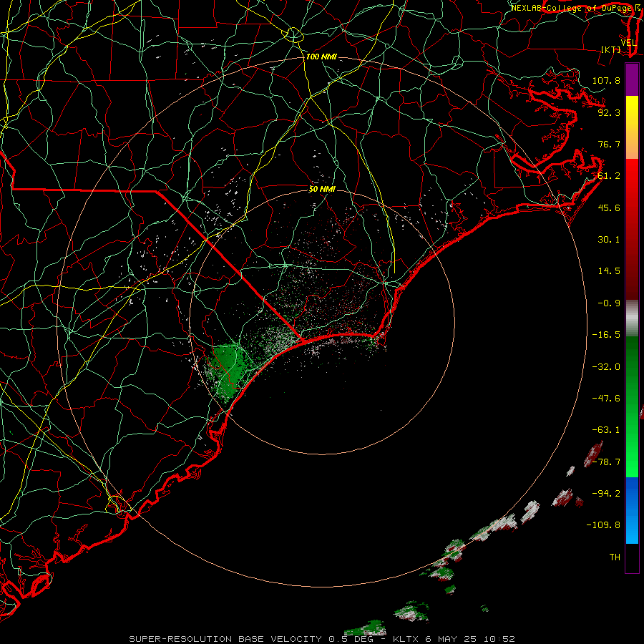
Task: Click the 76.7 velocity scale value
Action: coord(609,144)
